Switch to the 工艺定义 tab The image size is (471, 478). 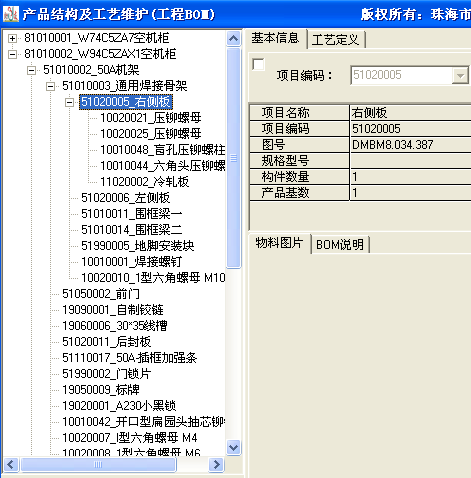[x=336, y=40]
